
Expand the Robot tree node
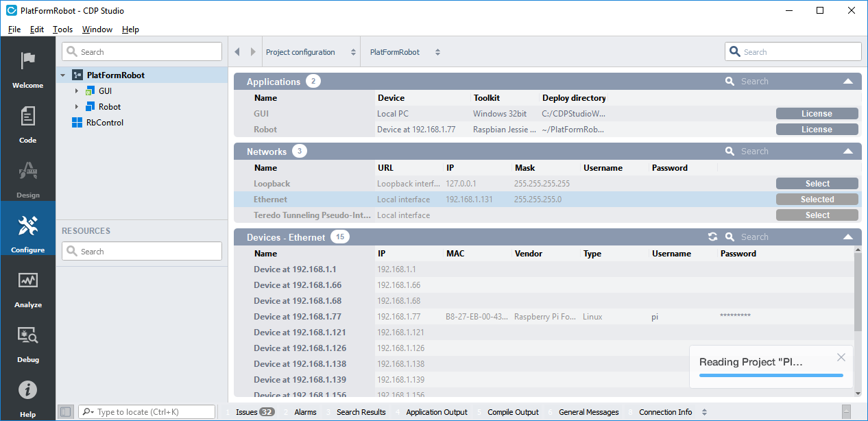pyautogui.click(x=77, y=107)
